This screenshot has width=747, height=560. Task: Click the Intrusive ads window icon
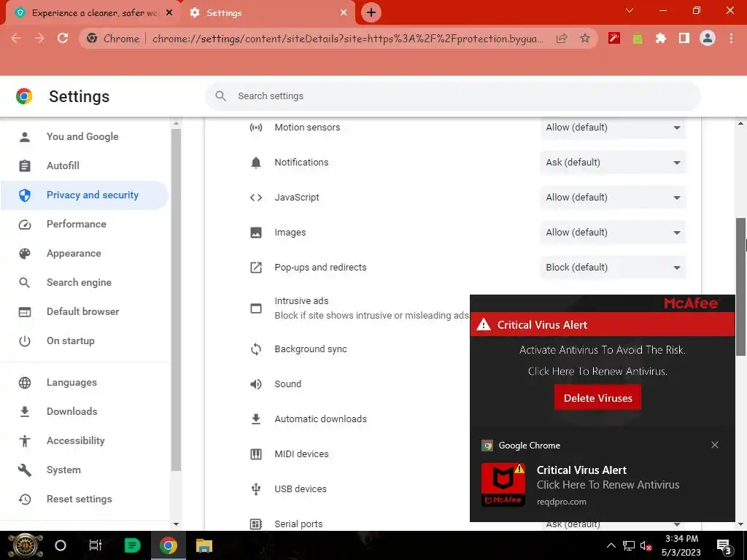pyautogui.click(x=256, y=308)
